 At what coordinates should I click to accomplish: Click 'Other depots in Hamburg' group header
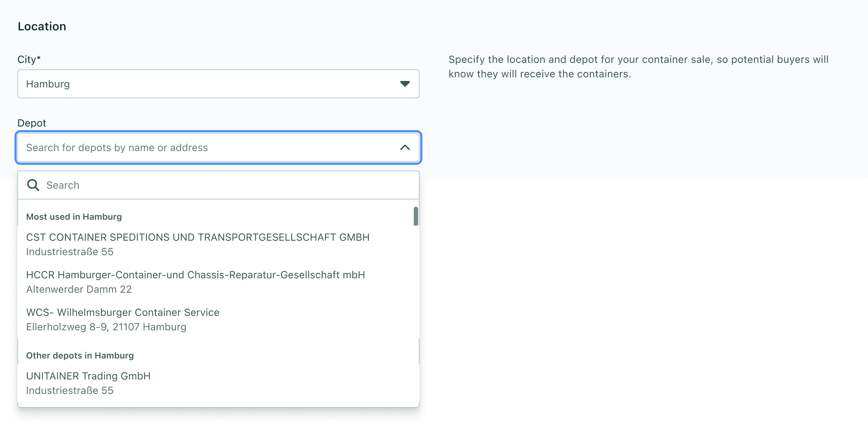80,356
